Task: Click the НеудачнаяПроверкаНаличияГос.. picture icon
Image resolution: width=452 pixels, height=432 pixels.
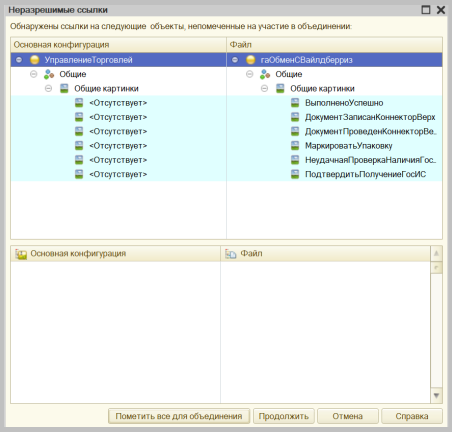Action: (x=295, y=160)
